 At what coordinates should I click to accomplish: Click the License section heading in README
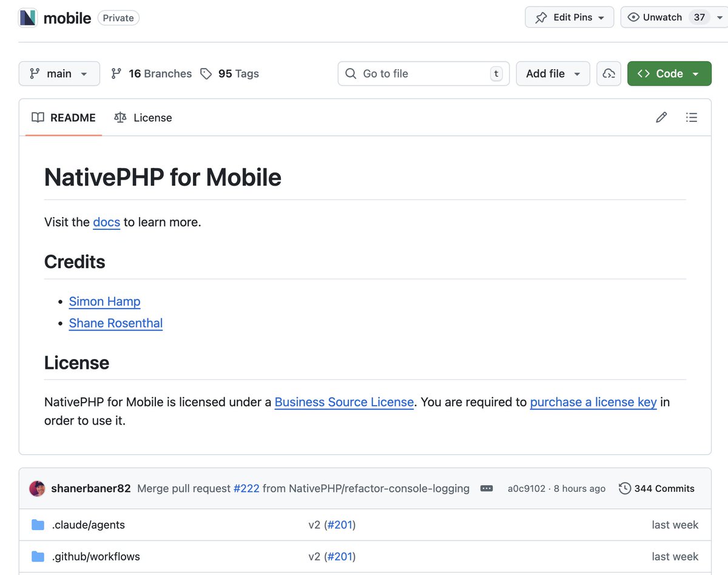(77, 363)
